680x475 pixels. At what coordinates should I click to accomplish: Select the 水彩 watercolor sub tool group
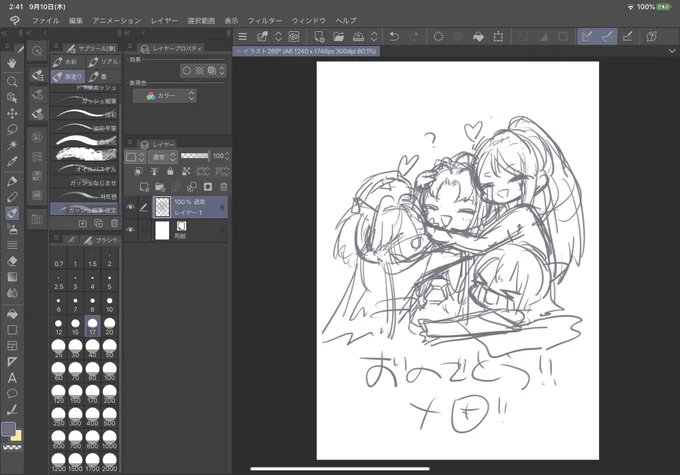[x=67, y=62]
